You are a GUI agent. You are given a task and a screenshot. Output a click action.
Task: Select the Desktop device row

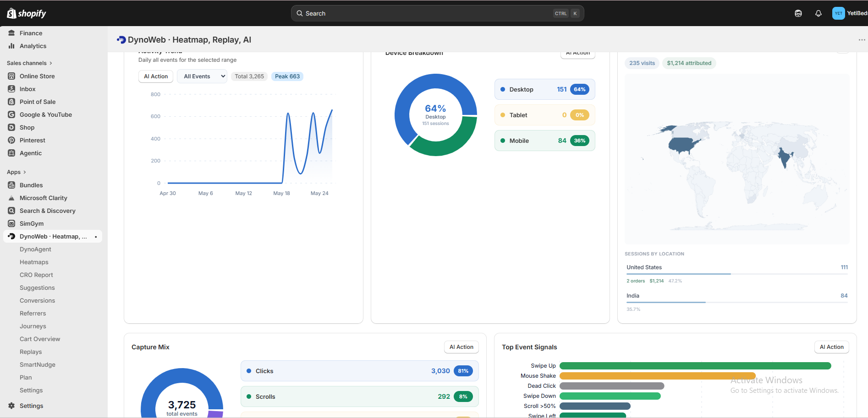545,89
